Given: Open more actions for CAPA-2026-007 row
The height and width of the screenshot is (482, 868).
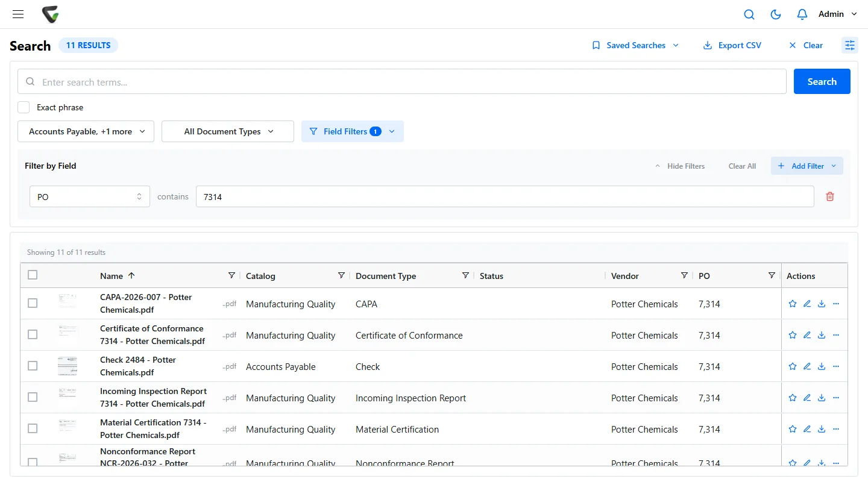Looking at the screenshot, I should click(836, 304).
